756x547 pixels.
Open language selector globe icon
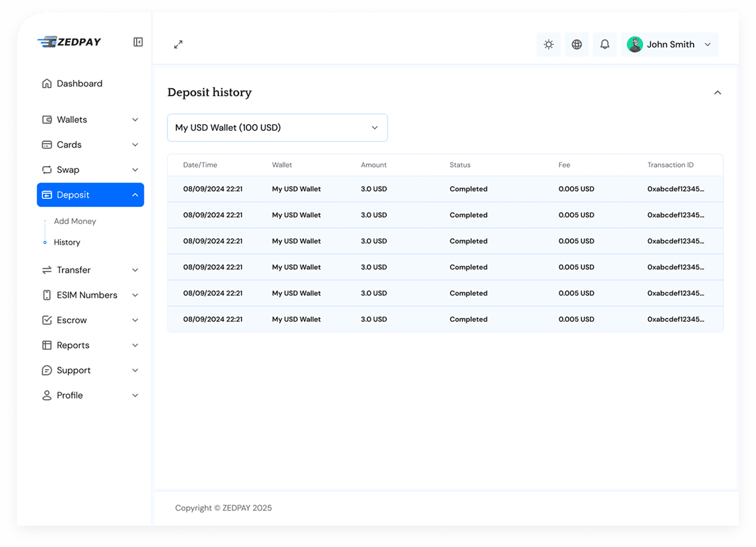coord(577,44)
